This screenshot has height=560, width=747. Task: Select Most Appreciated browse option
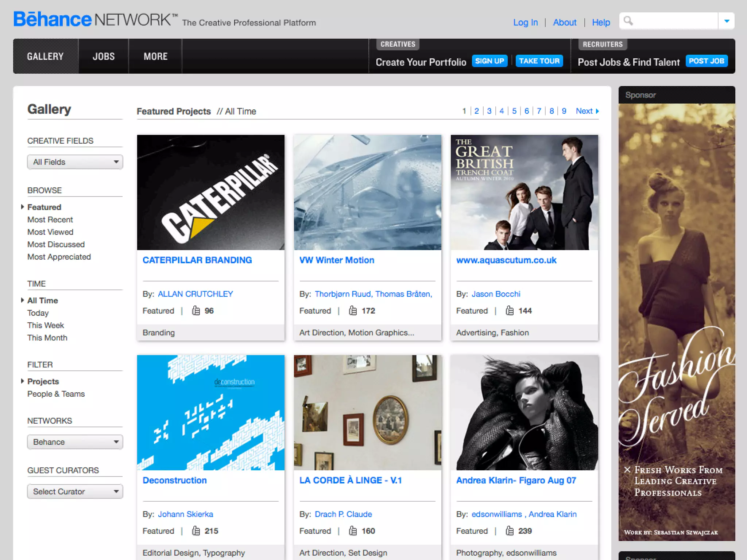pyautogui.click(x=59, y=257)
